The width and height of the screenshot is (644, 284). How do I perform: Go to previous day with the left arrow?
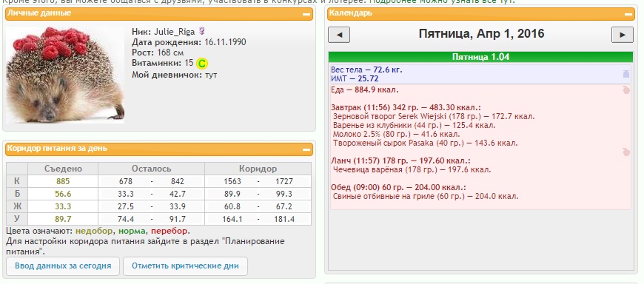coord(339,35)
